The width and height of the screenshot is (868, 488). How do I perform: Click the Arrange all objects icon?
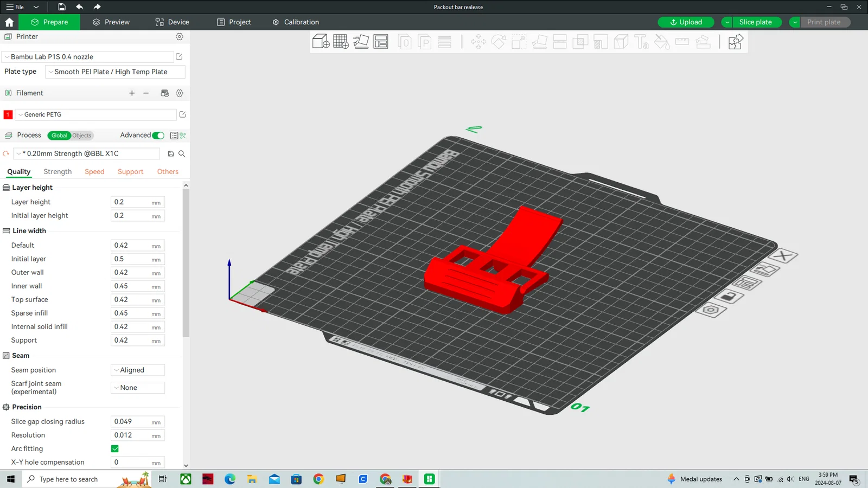tap(381, 42)
